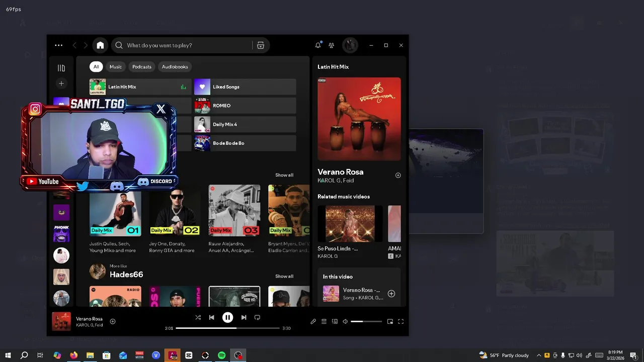Image resolution: width=644 pixels, height=362 pixels.
Task: Skip to next track
Action: [244, 317]
